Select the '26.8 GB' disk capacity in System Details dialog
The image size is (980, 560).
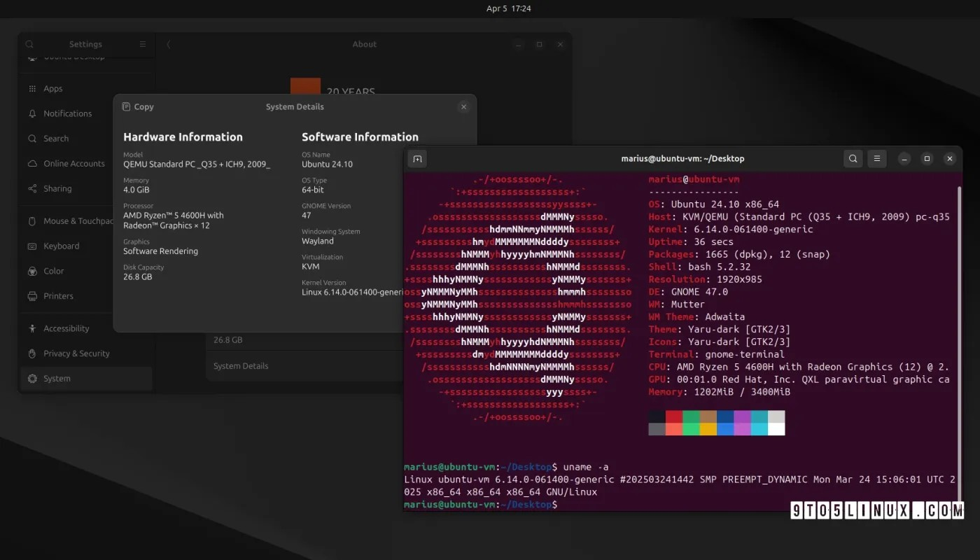[137, 277]
